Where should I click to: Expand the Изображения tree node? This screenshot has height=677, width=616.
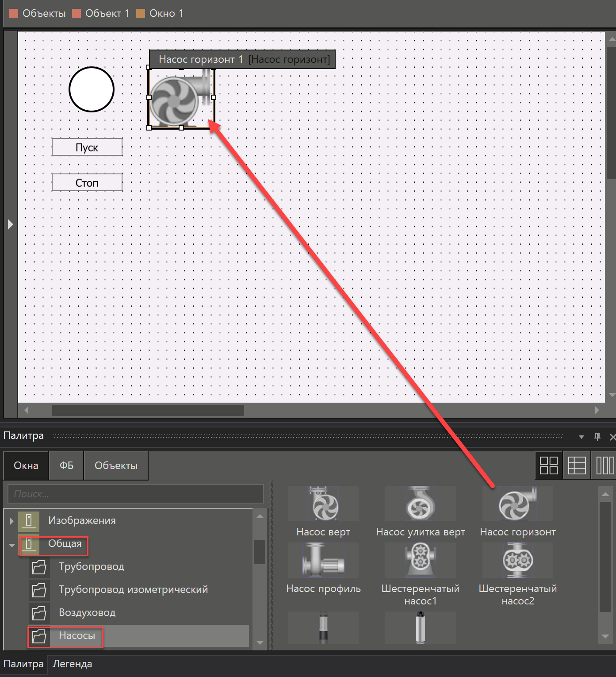[x=12, y=521]
